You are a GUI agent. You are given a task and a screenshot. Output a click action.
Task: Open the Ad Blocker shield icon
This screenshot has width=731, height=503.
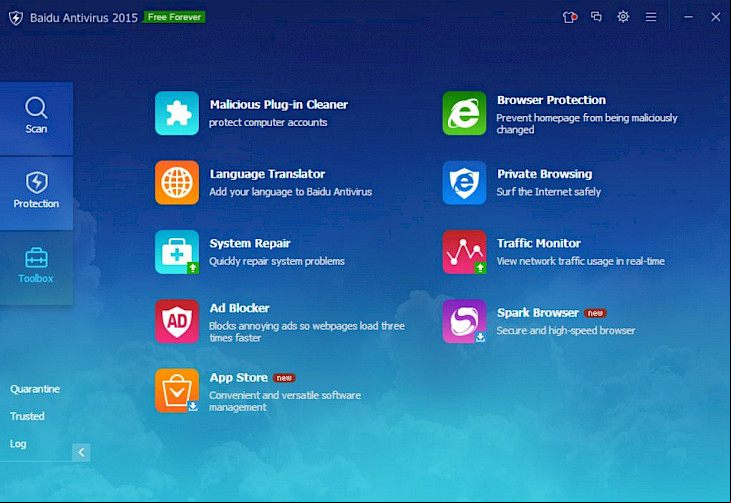coord(177,322)
